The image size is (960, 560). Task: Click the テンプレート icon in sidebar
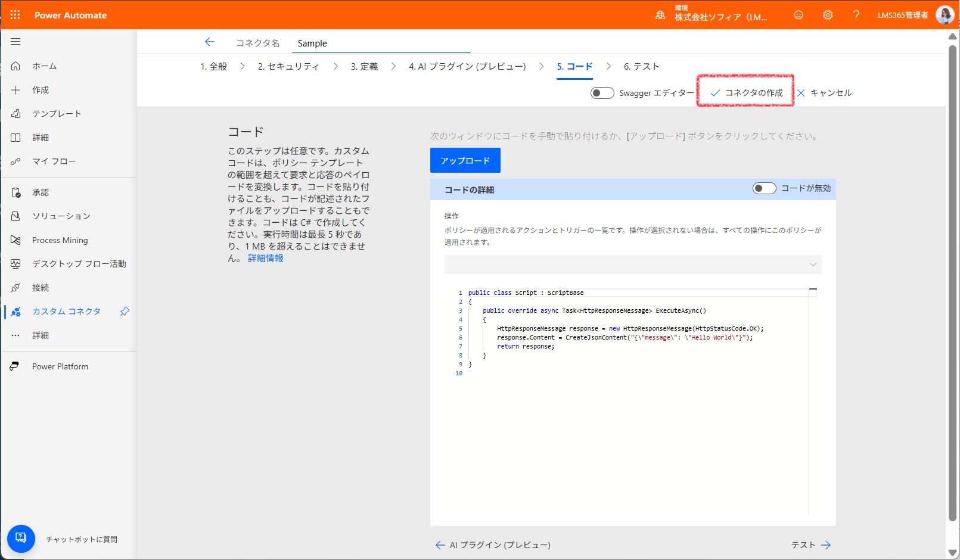[x=16, y=114]
